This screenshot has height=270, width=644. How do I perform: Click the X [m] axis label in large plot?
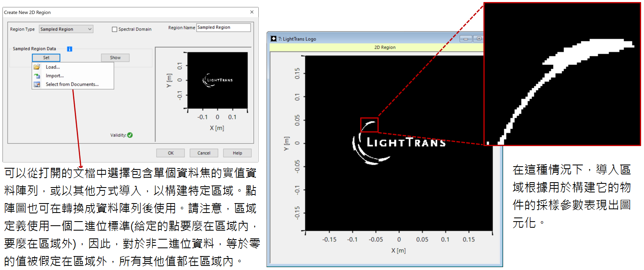coord(398,250)
